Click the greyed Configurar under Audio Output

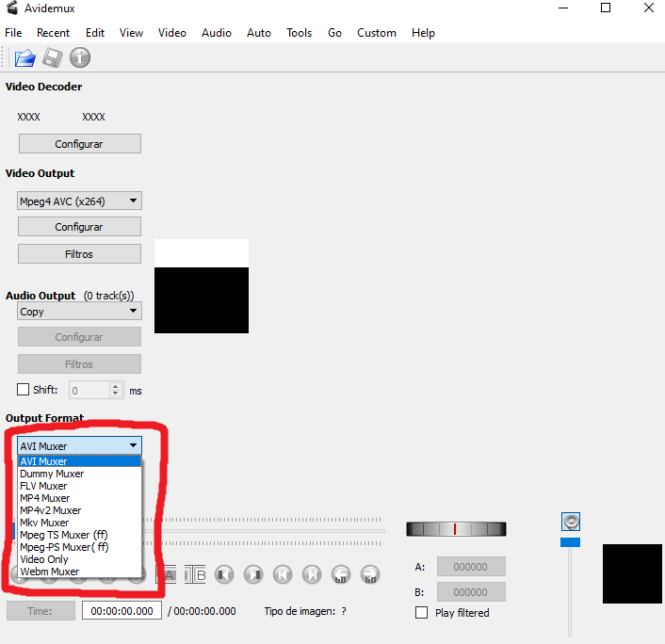coord(79,337)
